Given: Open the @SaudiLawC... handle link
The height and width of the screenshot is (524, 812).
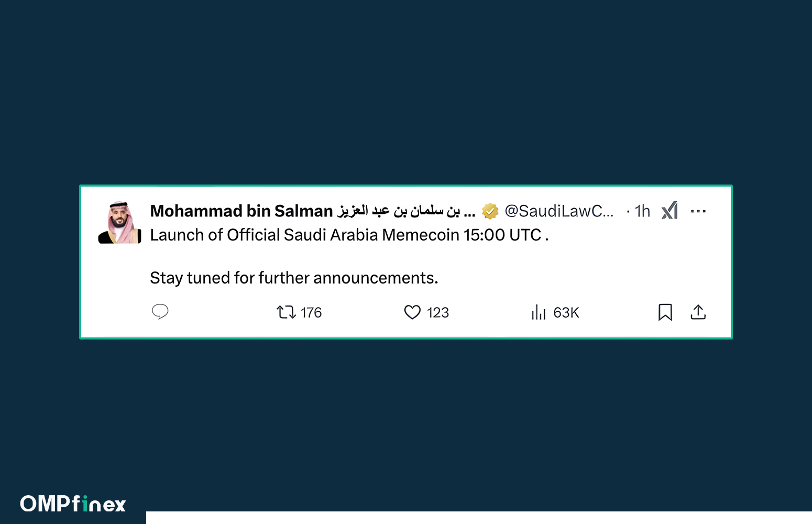Looking at the screenshot, I should click(x=558, y=211).
